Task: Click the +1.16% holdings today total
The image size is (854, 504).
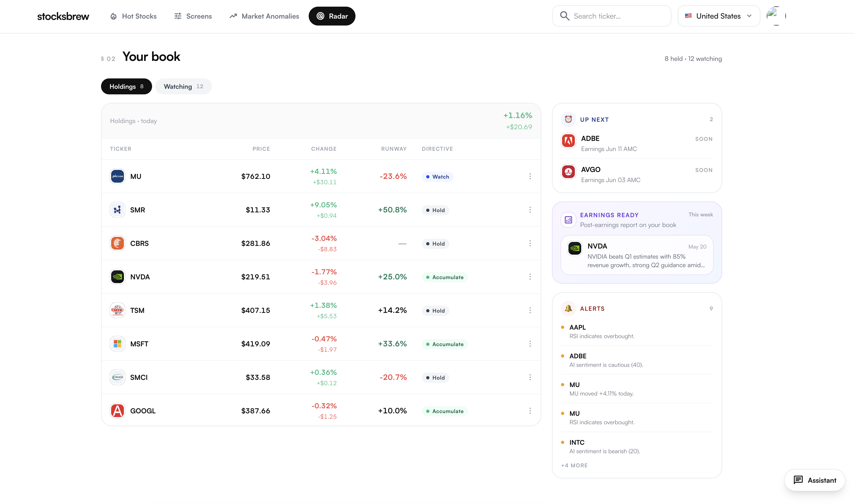Action: pyautogui.click(x=518, y=115)
